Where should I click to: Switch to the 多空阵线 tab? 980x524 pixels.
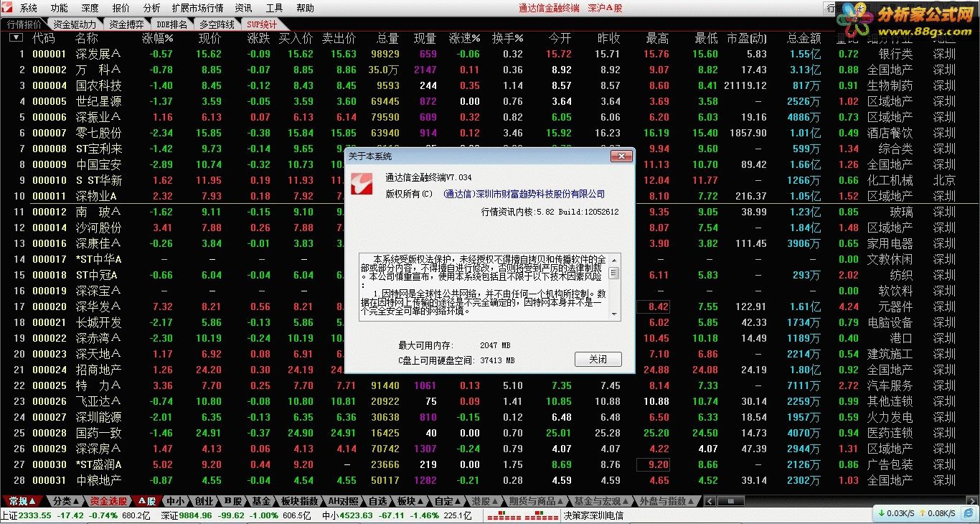tap(217, 24)
